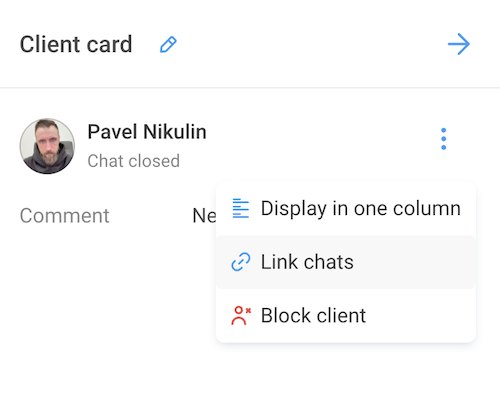Click the chain link icon

tap(241, 262)
